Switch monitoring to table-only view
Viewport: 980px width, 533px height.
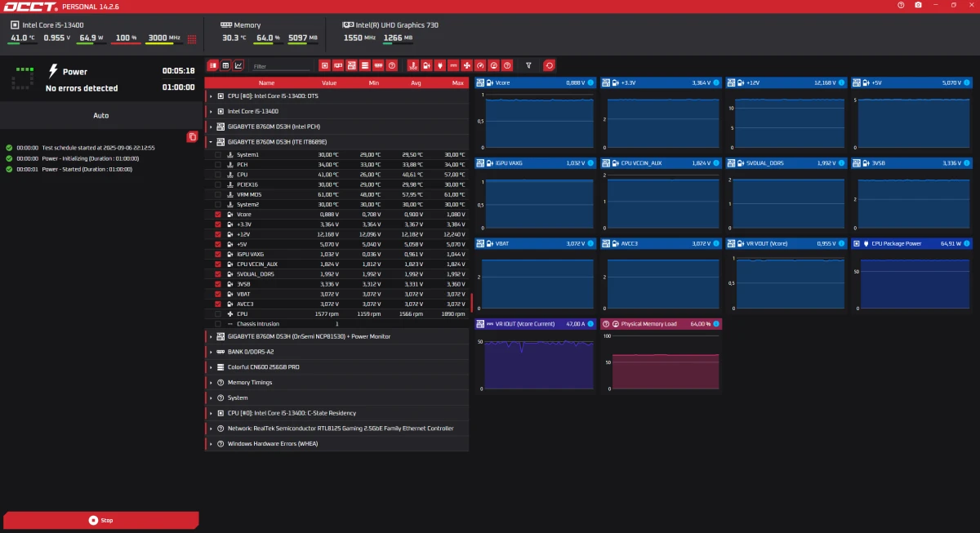click(x=225, y=65)
